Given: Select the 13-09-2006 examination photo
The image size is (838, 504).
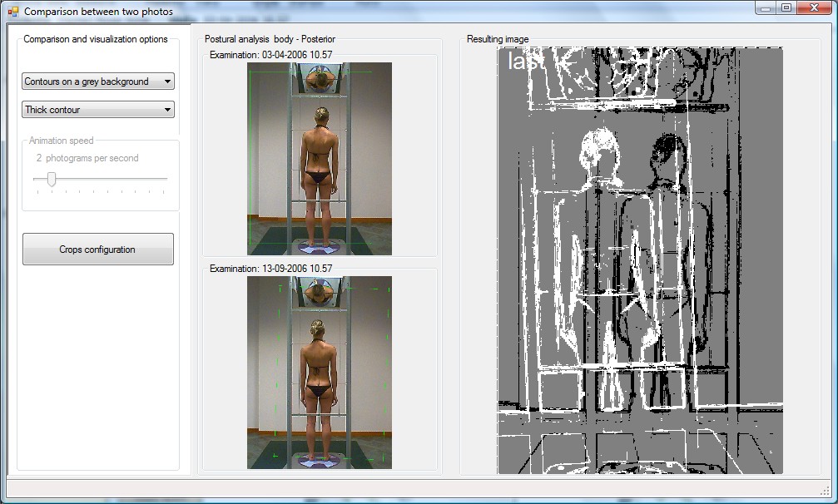Looking at the screenshot, I should [319, 372].
